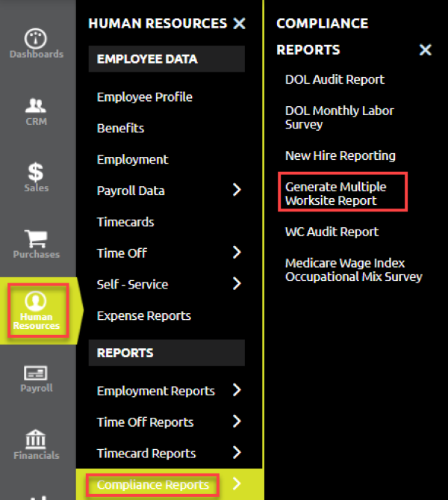
Task: Open the DOL Audit Report link
Action: click(335, 79)
